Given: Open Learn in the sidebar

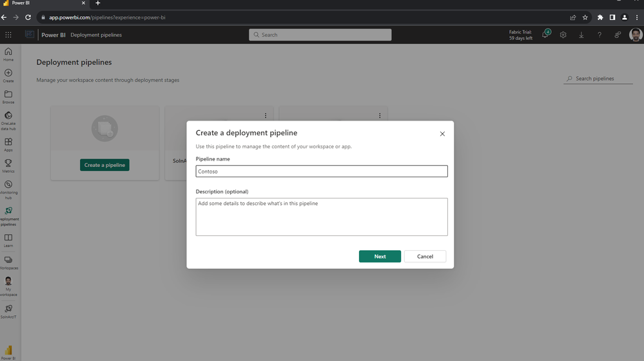Looking at the screenshot, I should pos(8,240).
